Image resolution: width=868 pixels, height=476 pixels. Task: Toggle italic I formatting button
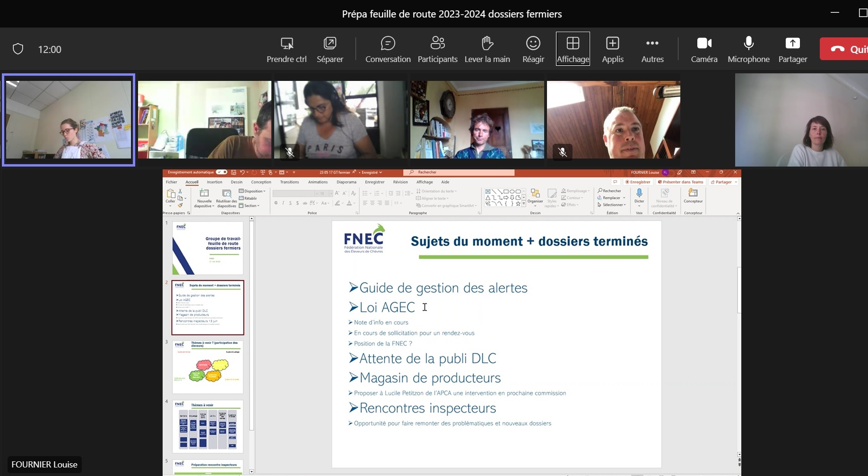point(283,203)
